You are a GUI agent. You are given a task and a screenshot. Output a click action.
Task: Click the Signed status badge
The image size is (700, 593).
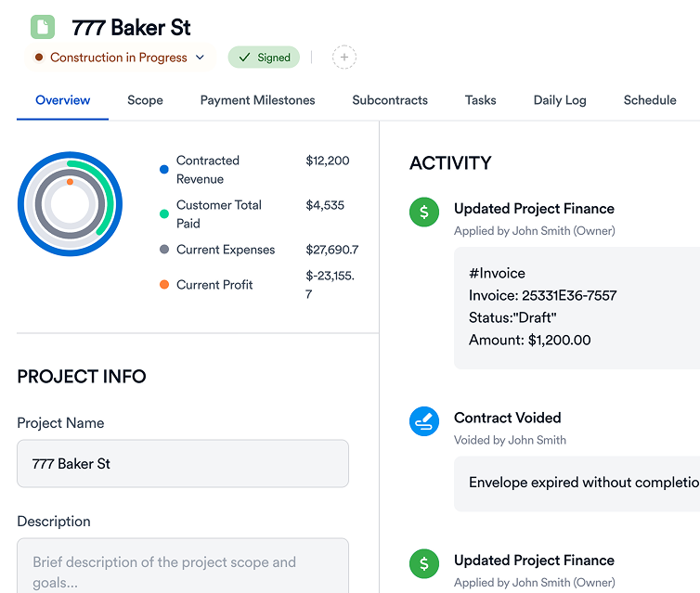[x=264, y=58]
